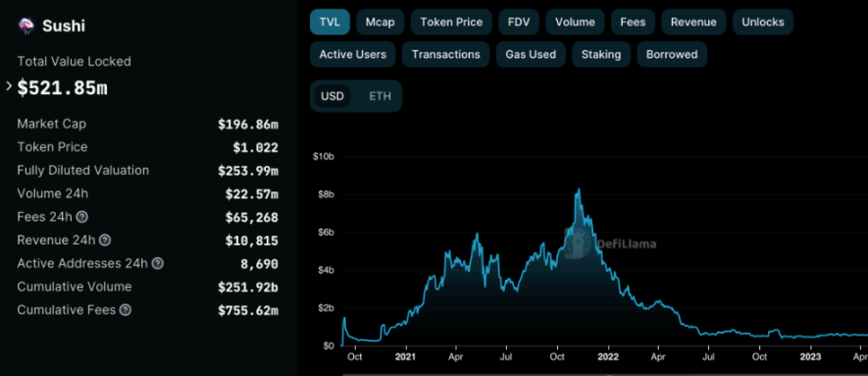The width and height of the screenshot is (868, 376).
Task: Expand the Total Value Locked breakdown chevron
Action: point(8,85)
